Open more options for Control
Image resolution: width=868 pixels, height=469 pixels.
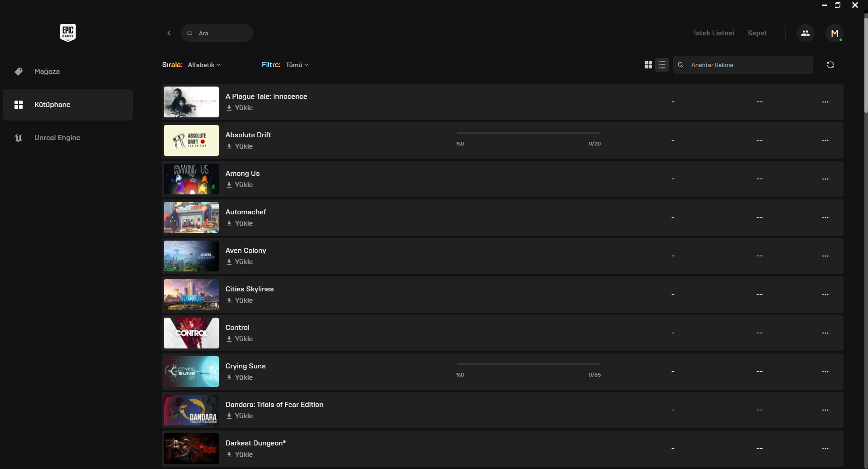[825, 333]
